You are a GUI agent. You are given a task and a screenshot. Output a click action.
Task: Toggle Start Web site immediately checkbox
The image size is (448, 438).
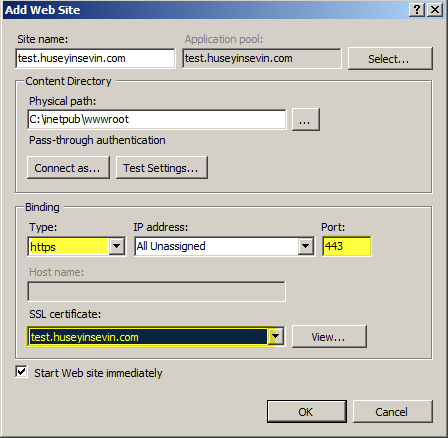click(x=21, y=372)
